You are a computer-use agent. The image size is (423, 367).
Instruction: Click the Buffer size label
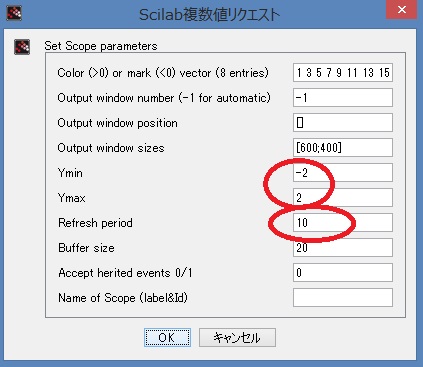pos(86,248)
